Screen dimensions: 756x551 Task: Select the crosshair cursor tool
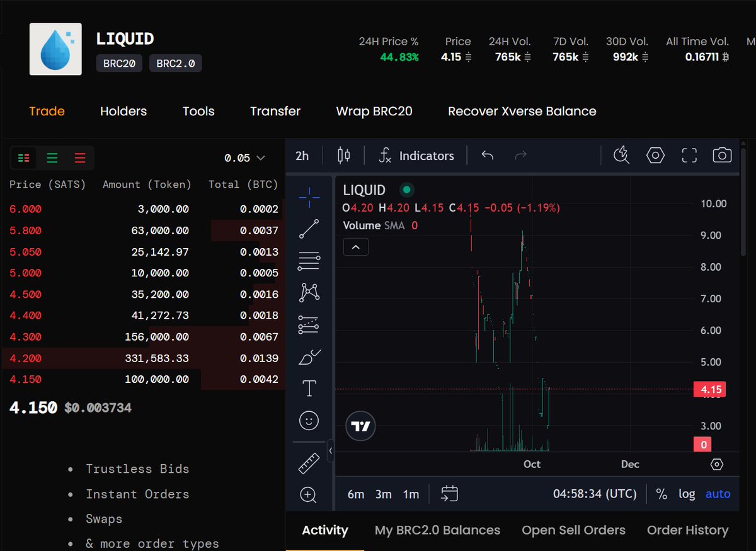[x=309, y=197]
